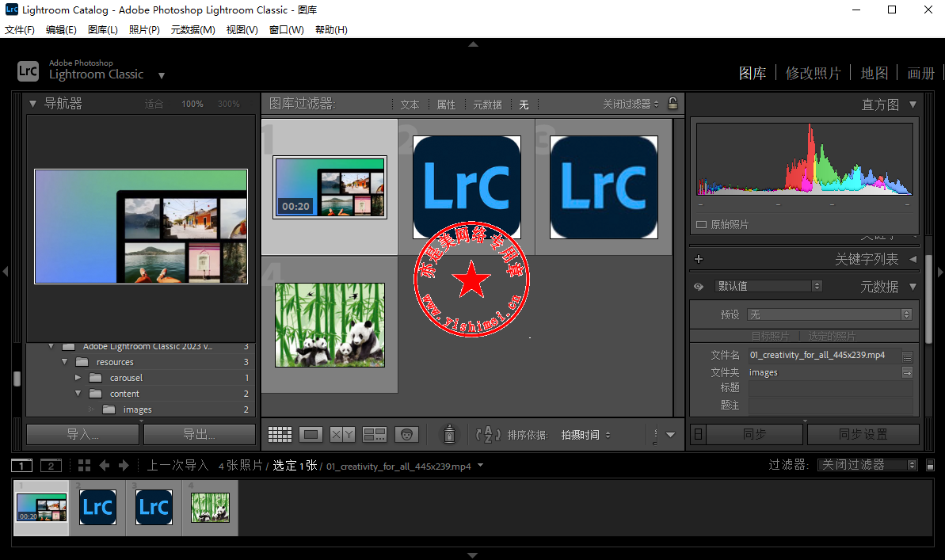Click the filter lock icon
Image resolution: width=945 pixels, height=560 pixels.
pyautogui.click(x=673, y=103)
